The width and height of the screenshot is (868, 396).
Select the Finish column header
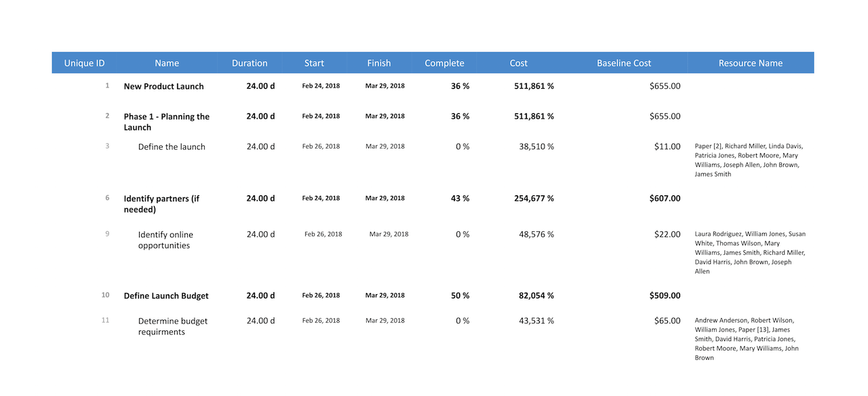[x=379, y=63]
